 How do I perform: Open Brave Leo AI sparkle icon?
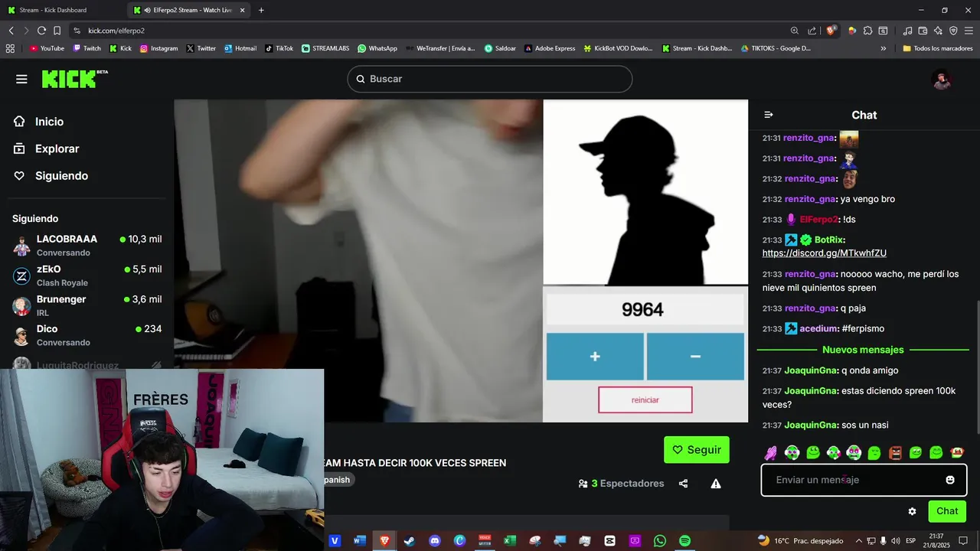(938, 31)
